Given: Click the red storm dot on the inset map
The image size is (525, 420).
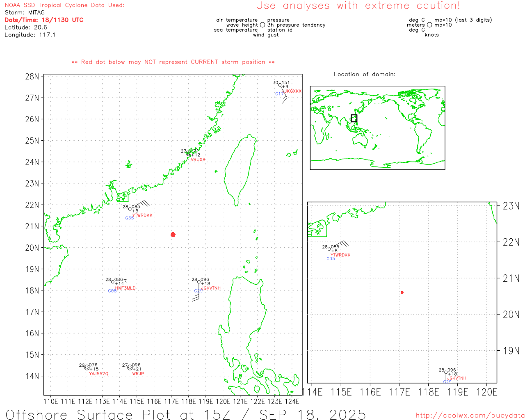Looking at the screenshot, I should click(402, 292).
